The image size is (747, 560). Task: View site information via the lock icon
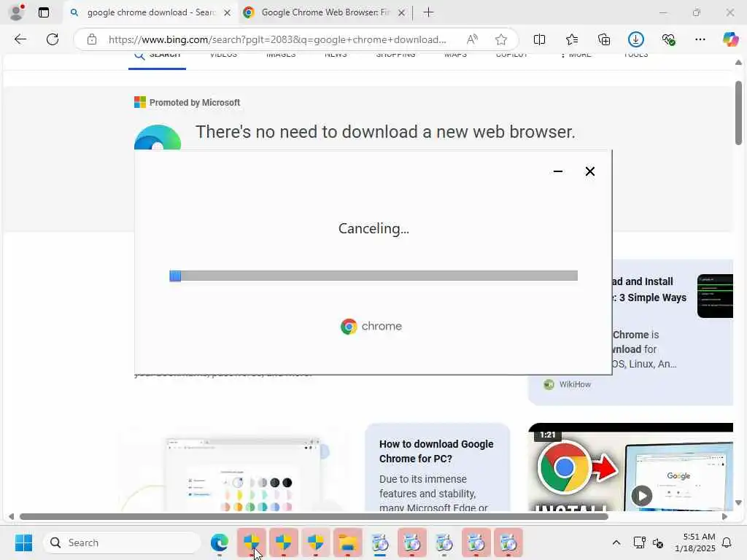pyautogui.click(x=92, y=39)
